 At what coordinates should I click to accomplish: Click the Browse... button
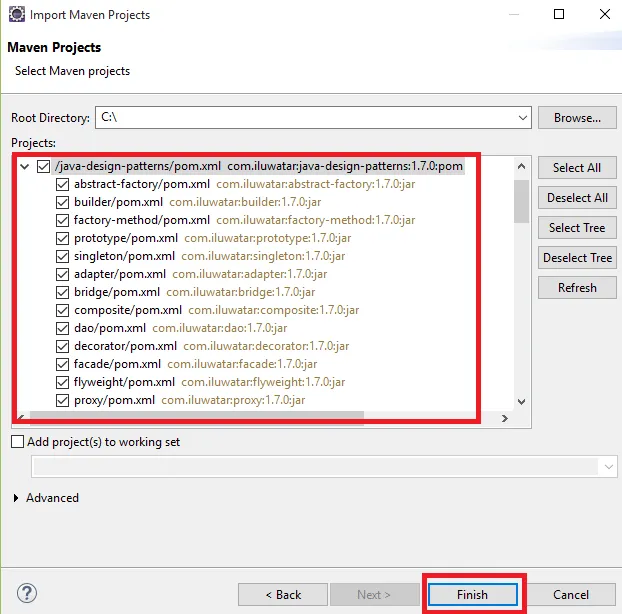[x=577, y=118]
